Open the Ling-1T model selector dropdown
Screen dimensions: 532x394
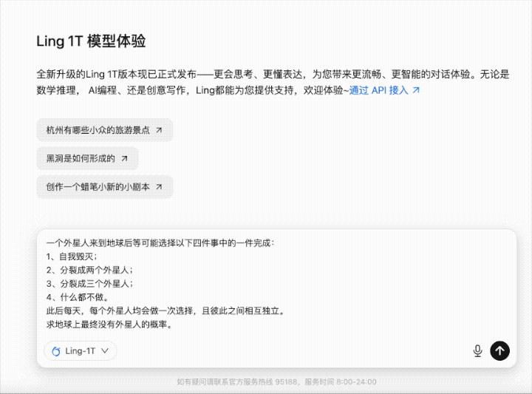click(81, 351)
